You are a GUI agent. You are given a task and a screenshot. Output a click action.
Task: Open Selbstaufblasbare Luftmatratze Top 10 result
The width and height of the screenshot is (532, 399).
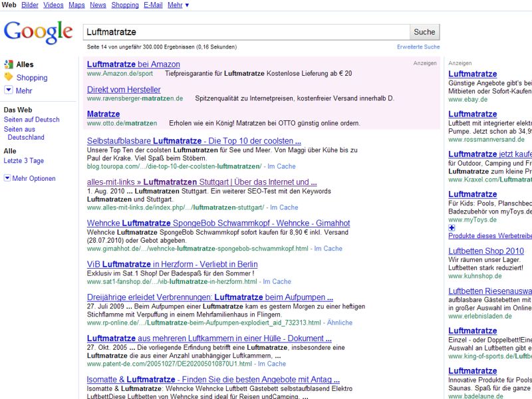pyautogui.click(x=194, y=141)
